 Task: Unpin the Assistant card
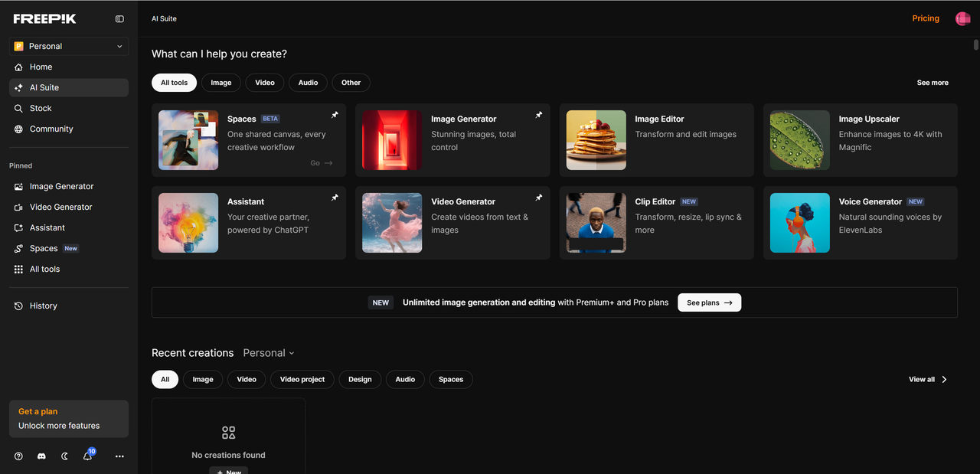(335, 198)
